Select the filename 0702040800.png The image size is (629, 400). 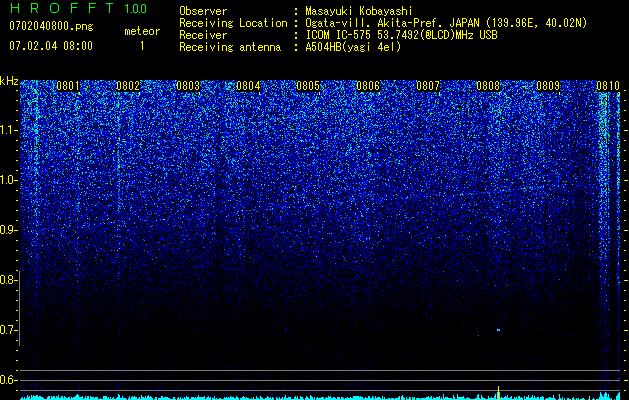coord(51,26)
